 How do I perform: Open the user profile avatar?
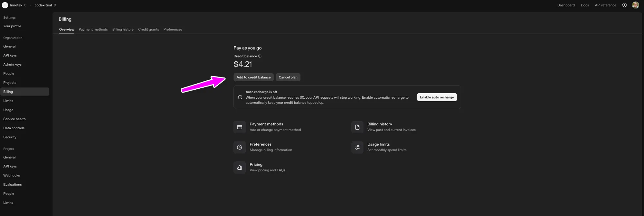point(636,5)
